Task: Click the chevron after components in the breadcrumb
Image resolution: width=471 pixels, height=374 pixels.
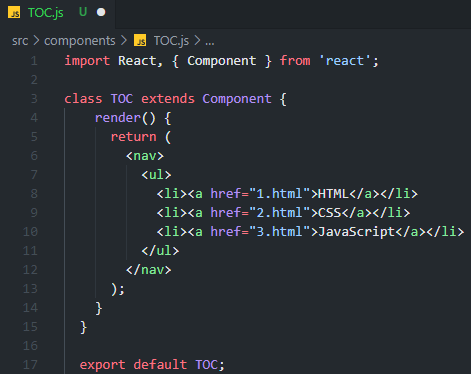Action: (124, 41)
